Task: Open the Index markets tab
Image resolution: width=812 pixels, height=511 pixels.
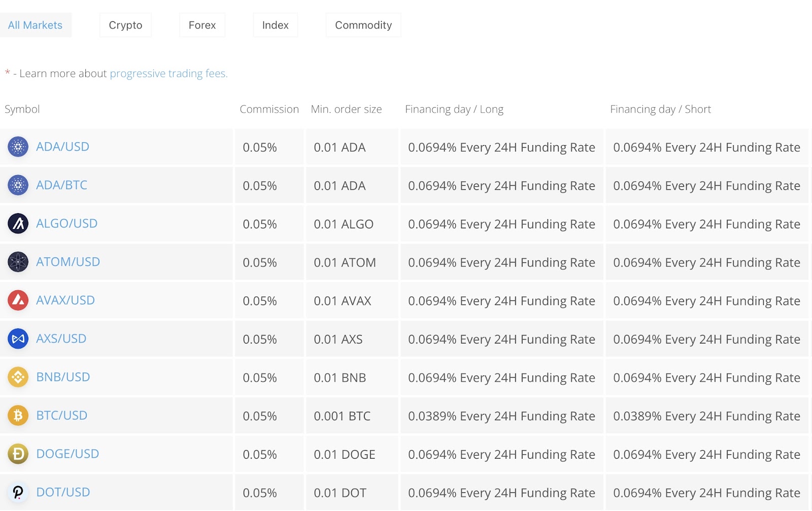Action: point(275,25)
